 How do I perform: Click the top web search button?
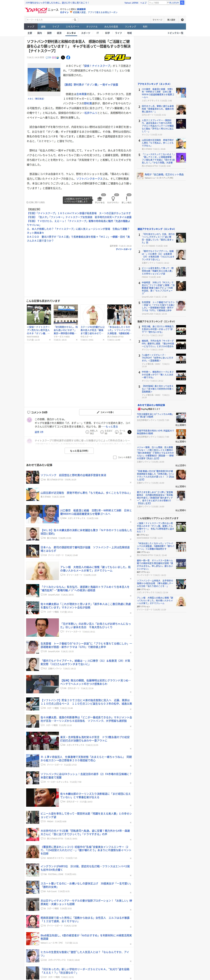pos(182,3)
